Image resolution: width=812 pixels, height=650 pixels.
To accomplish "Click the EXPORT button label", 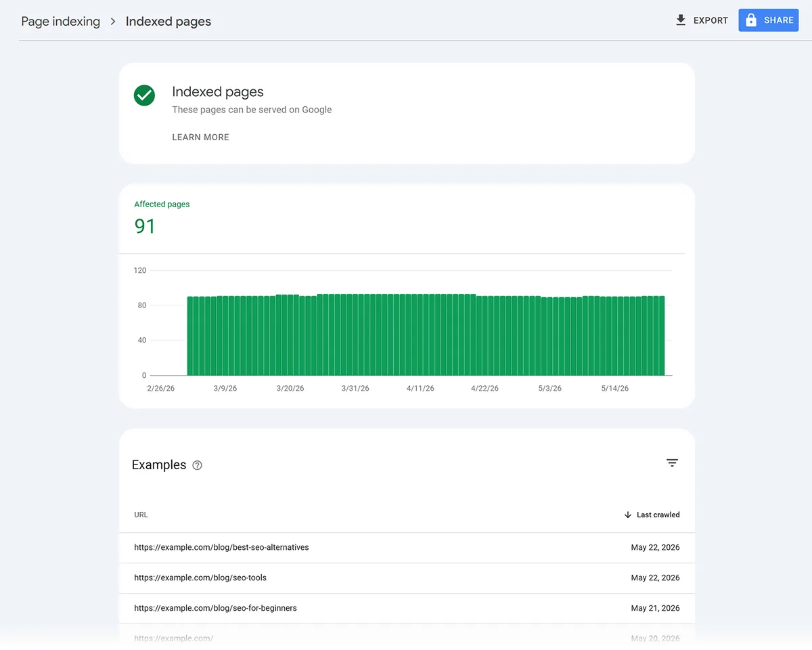I will pos(710,20).
